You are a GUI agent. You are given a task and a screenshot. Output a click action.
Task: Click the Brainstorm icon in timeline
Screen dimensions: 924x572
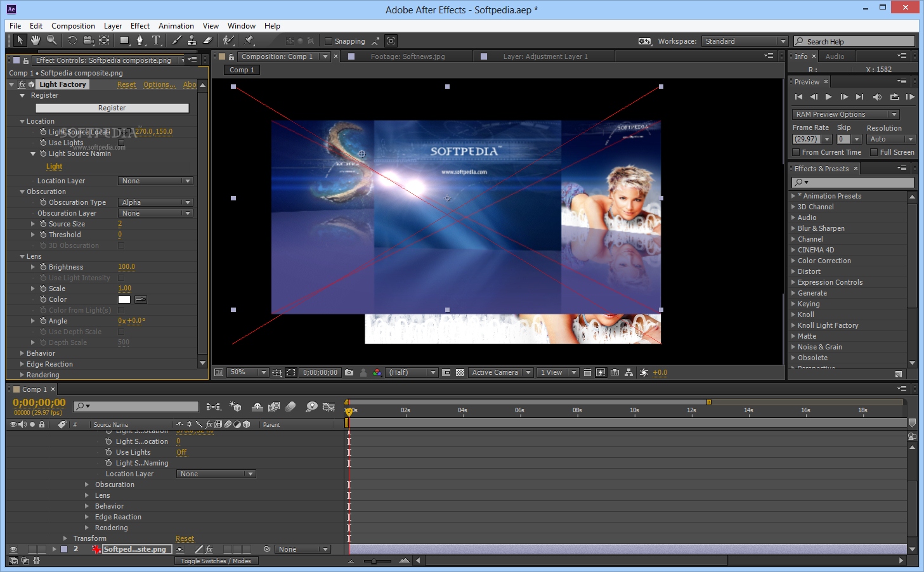point(311,406)
